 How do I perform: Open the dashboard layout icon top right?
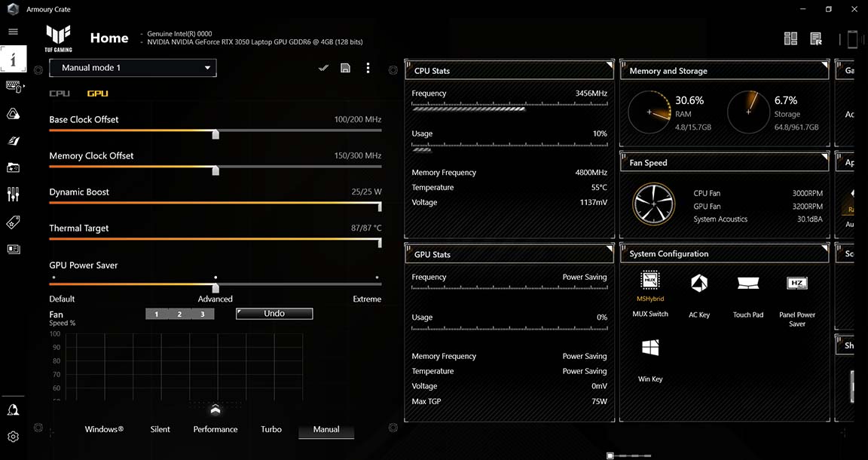tap(790, 38)
